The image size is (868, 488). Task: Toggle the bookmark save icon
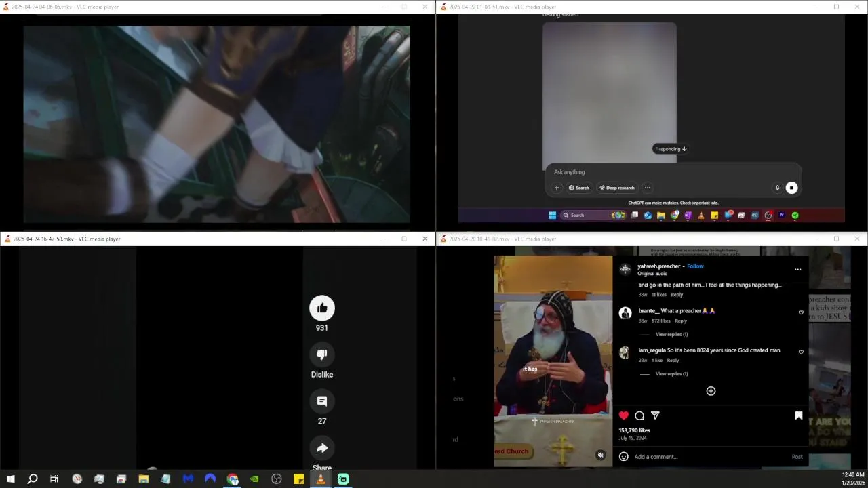coord(798,415)
